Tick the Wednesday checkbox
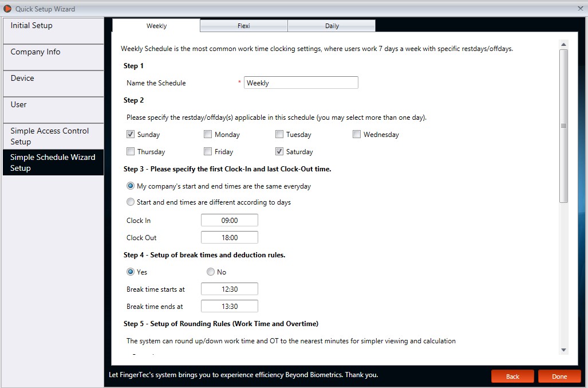 (357, 134)
